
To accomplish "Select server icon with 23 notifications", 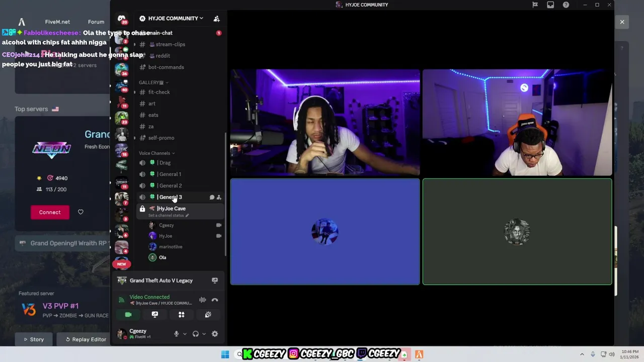I will pyautogui.click(x=121, y=117).
